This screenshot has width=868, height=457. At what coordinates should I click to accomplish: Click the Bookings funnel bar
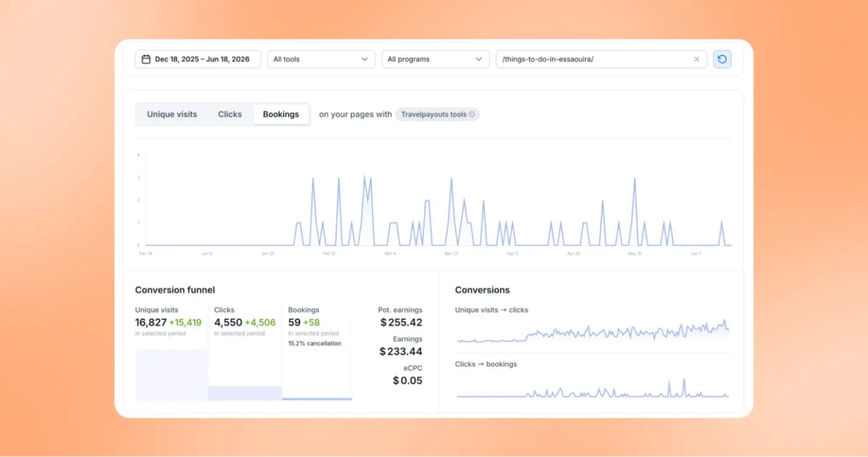(x=317, y=398)
